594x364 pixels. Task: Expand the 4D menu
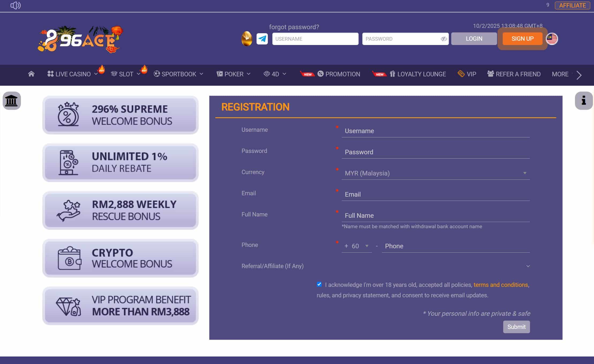tap(275, 74)
